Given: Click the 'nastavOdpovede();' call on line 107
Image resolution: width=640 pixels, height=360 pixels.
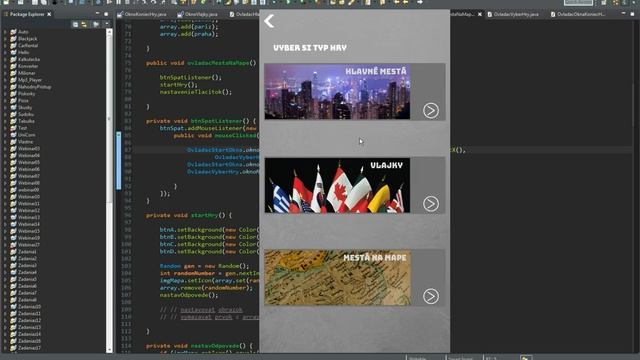Looking at the screenshot, I should tap(189, 295).
